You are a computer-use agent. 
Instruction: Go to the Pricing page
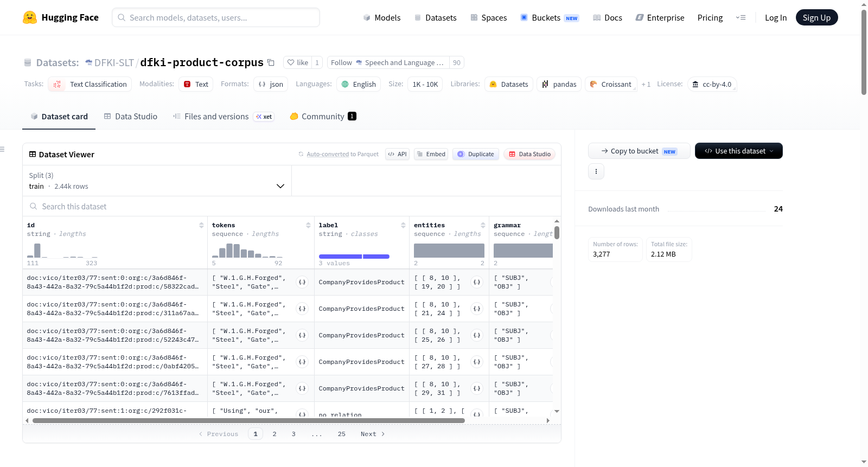click(x=710, y=17)
